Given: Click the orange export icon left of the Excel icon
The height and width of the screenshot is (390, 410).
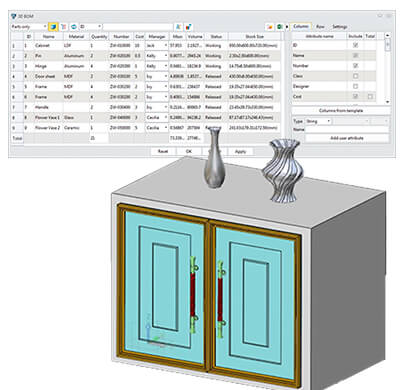Looking at the screenshot, I should point(270,27).
